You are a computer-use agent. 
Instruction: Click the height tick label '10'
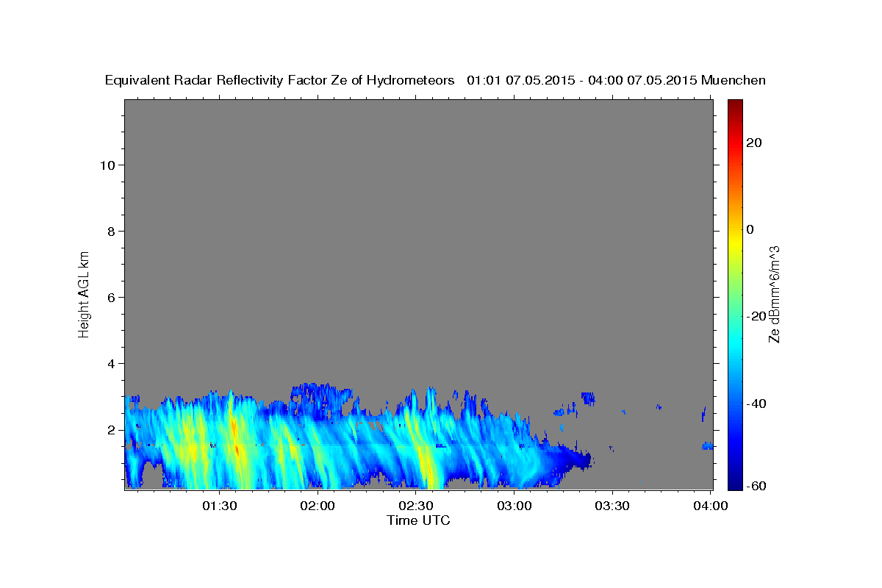pos(107,165)
